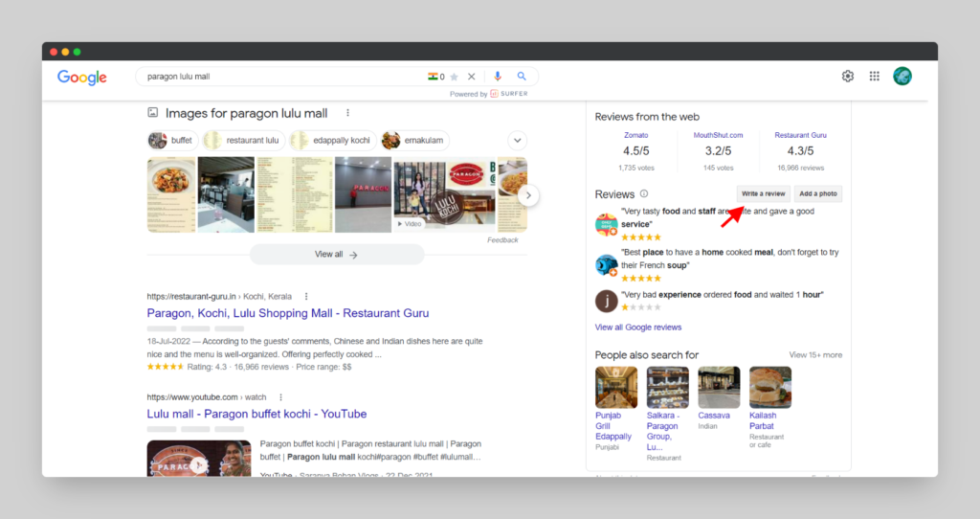The width and height of the screenshot is (980, 519).
Task: Click the 'https://restaurant-guru.in' result URL
Action: [191, 297]
